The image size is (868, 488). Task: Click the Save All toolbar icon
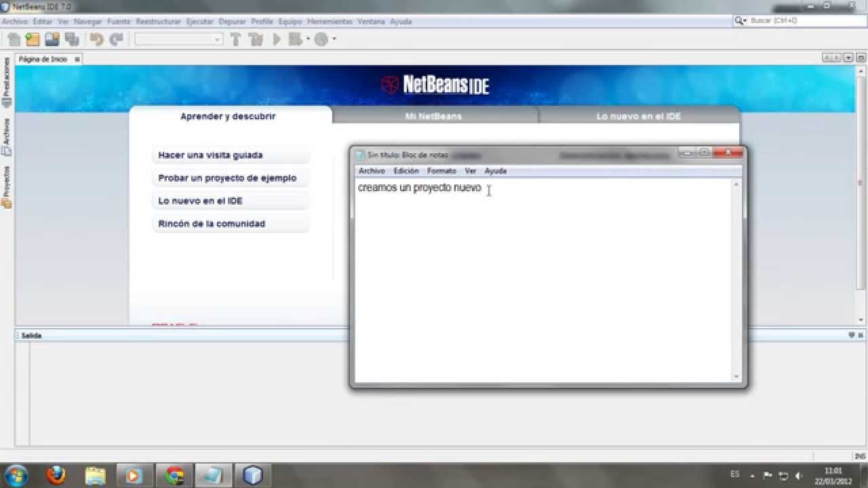(x=71, y=39)
